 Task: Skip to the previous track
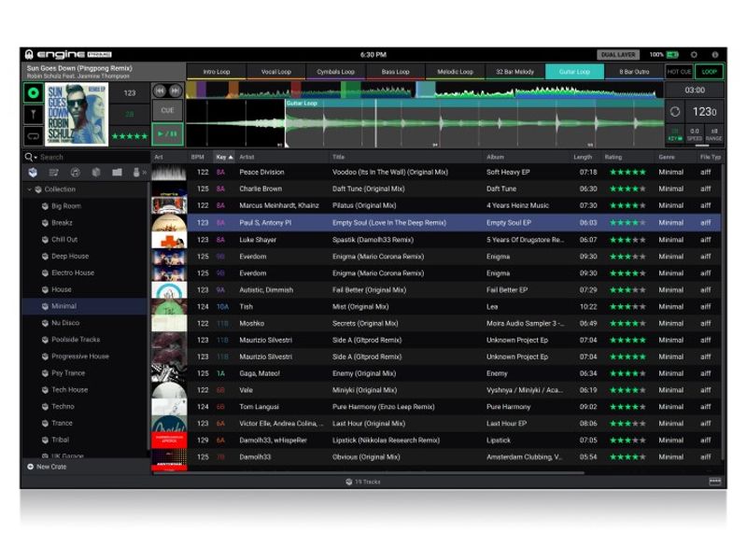tap(160, 91)
